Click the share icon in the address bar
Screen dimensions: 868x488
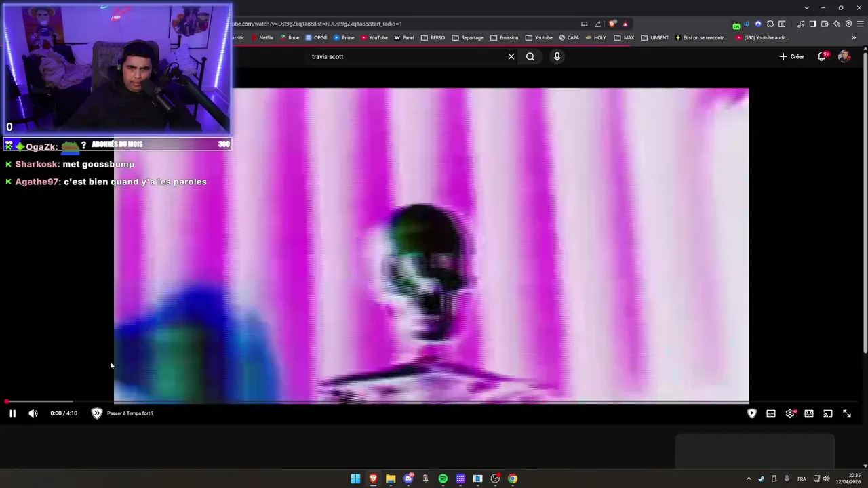[x=597, y=24]
